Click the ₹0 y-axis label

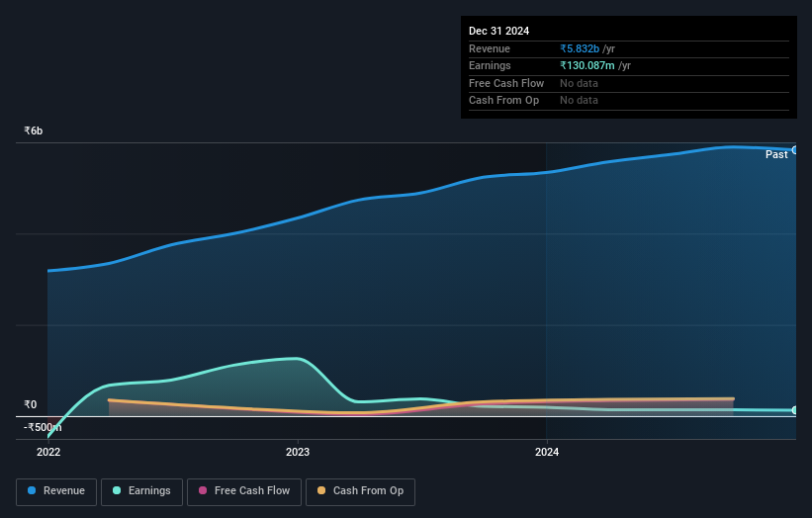coord(30,404)
